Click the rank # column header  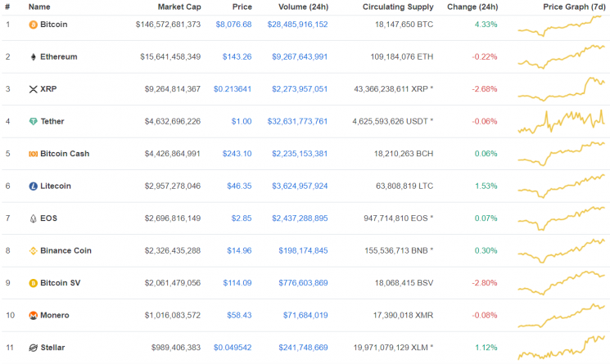tap(7, 7)
